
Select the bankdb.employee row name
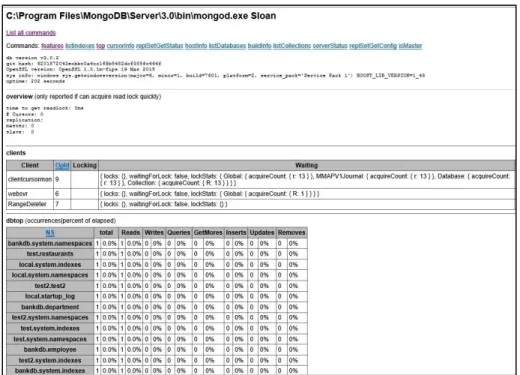click(50, 350)
